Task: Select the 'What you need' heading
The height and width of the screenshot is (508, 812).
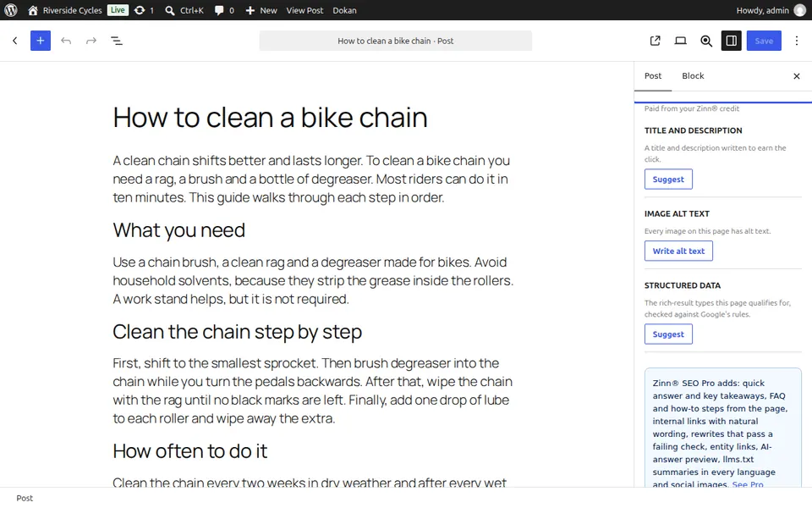Action: point(178,230)
